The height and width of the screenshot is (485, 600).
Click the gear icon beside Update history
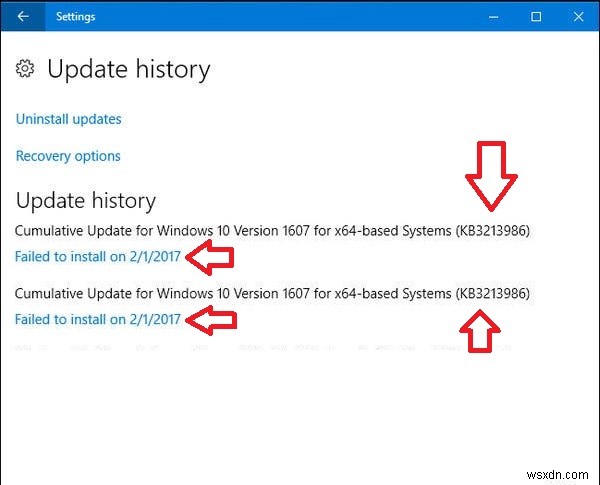pos(25,69)
